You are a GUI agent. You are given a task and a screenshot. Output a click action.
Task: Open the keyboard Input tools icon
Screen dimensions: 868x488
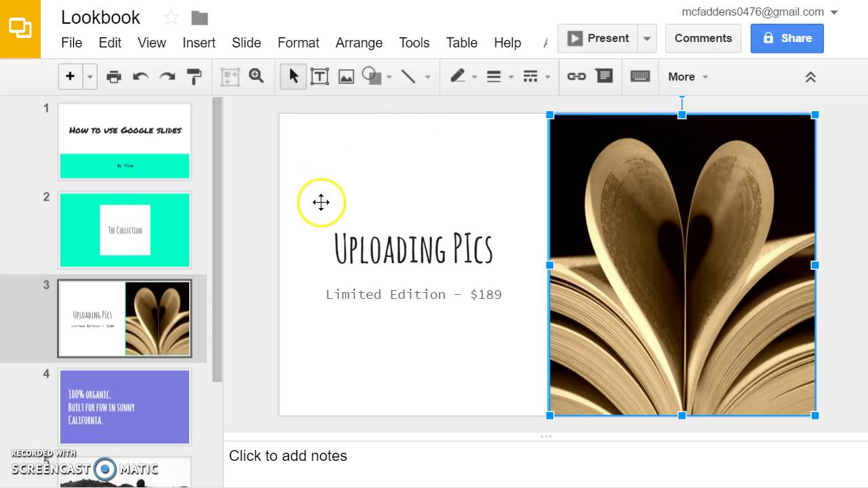click(640, 77)
